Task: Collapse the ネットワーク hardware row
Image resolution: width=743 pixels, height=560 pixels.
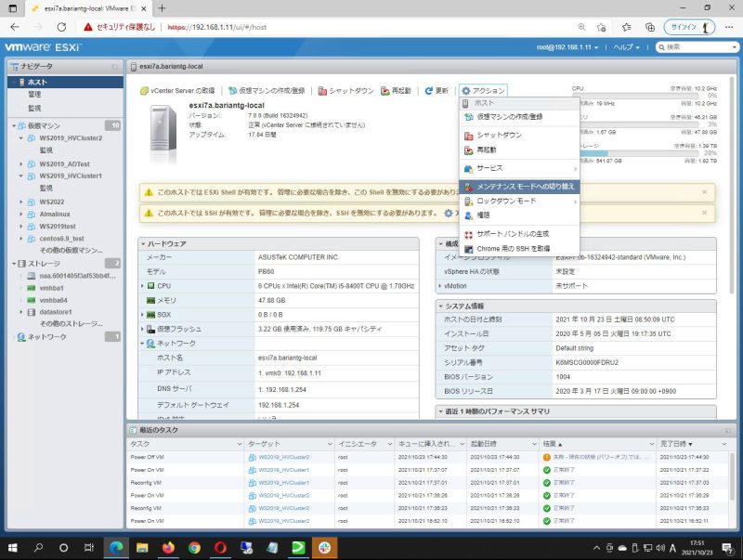Action: [x=142, y=344]
